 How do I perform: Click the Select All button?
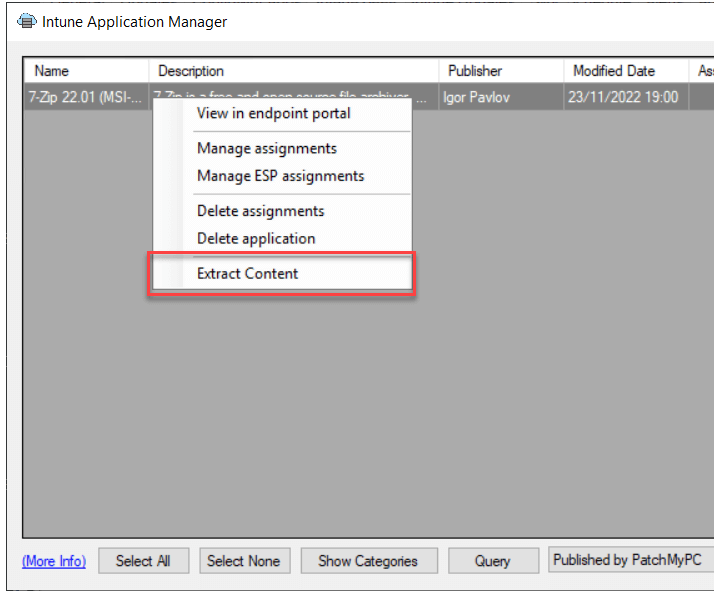[143, 561]
